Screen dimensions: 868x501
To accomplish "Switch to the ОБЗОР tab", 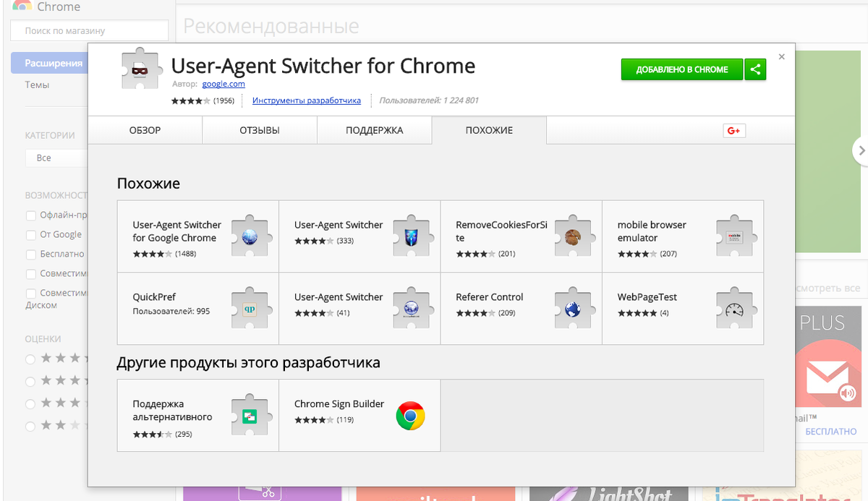I will tap(145, 130).
